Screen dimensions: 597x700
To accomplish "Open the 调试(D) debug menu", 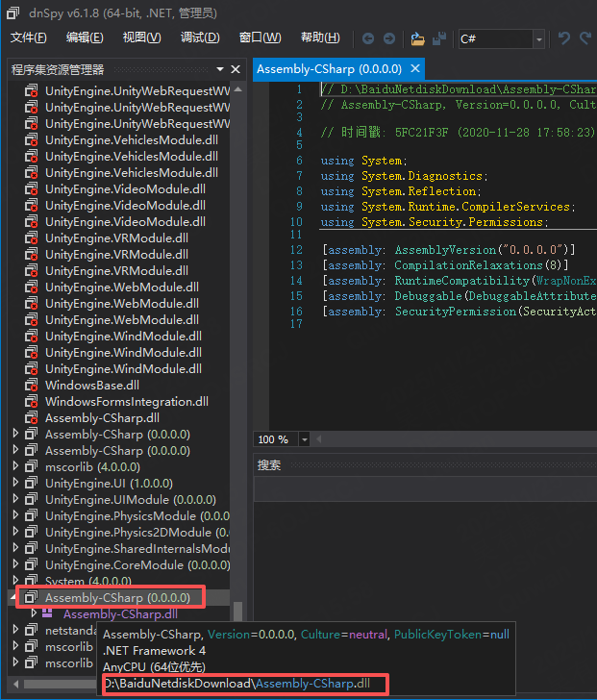I will 199,37.
